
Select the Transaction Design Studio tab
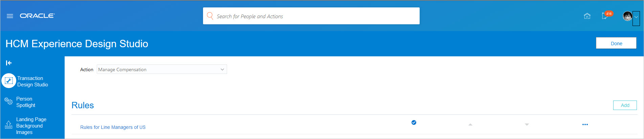click(32, 81)
